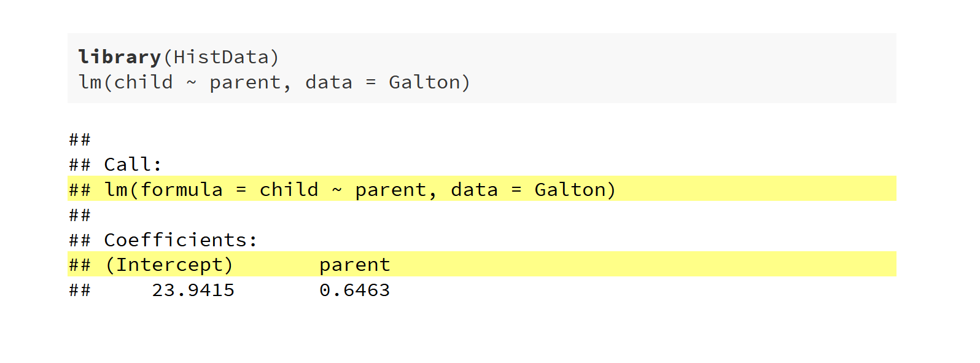Click the bold "library" keyword in code

point(119,57)
